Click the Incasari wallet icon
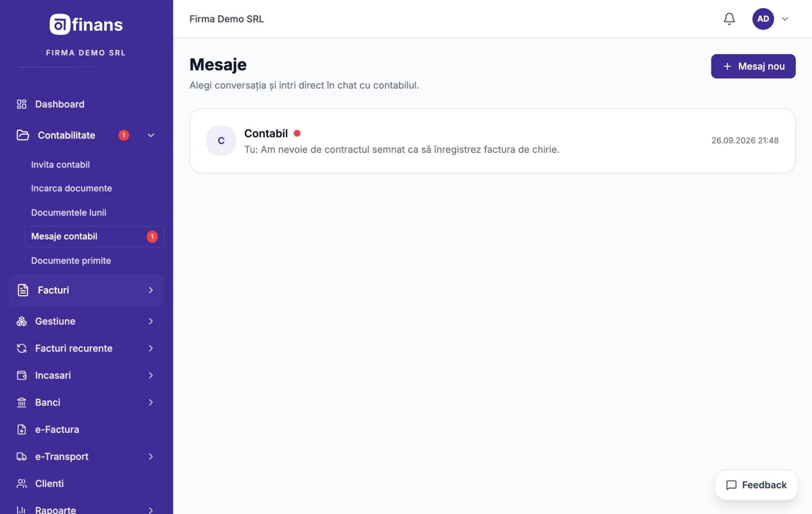This screenshot has height=514, width=812. coord(22,375)
